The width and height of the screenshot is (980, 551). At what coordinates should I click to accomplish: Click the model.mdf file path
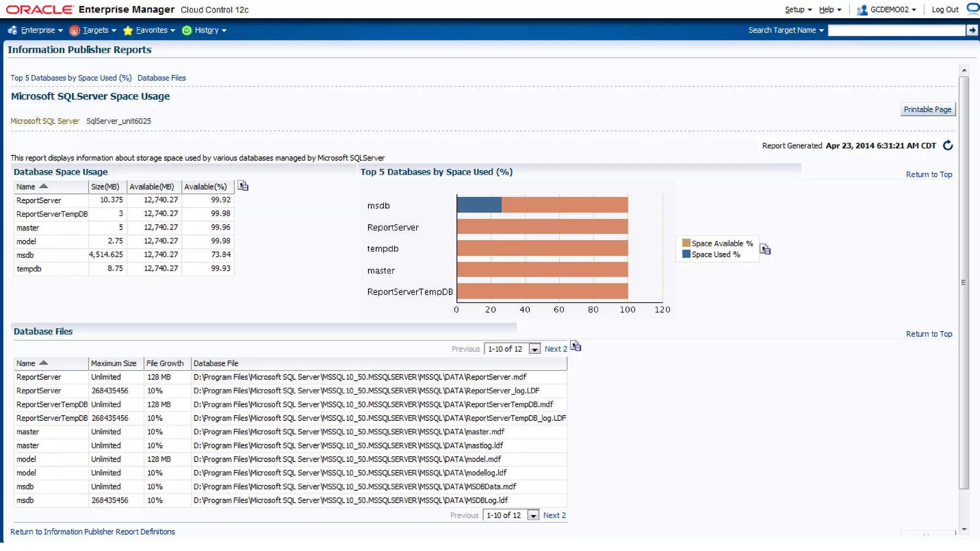[347, 459]
